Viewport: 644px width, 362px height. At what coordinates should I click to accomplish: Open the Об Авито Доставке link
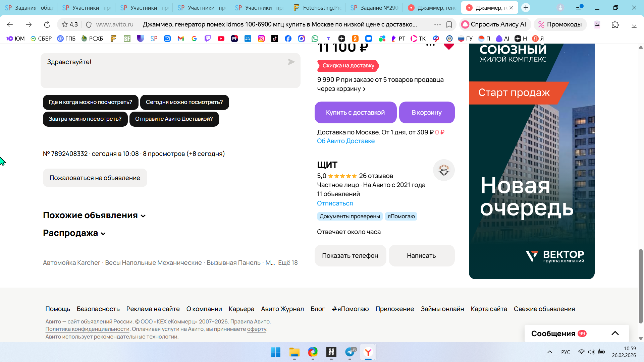pyautogui.click(x=346, y=141)
